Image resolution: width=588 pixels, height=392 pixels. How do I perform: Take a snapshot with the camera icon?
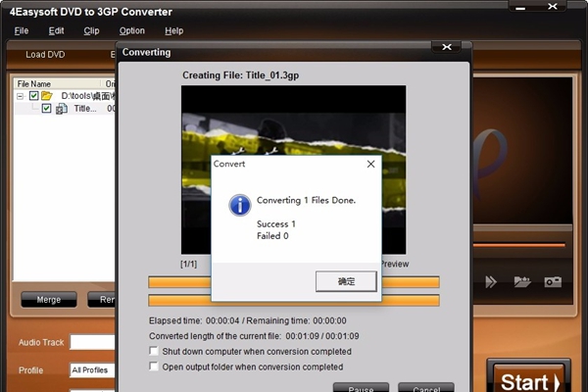553,281
